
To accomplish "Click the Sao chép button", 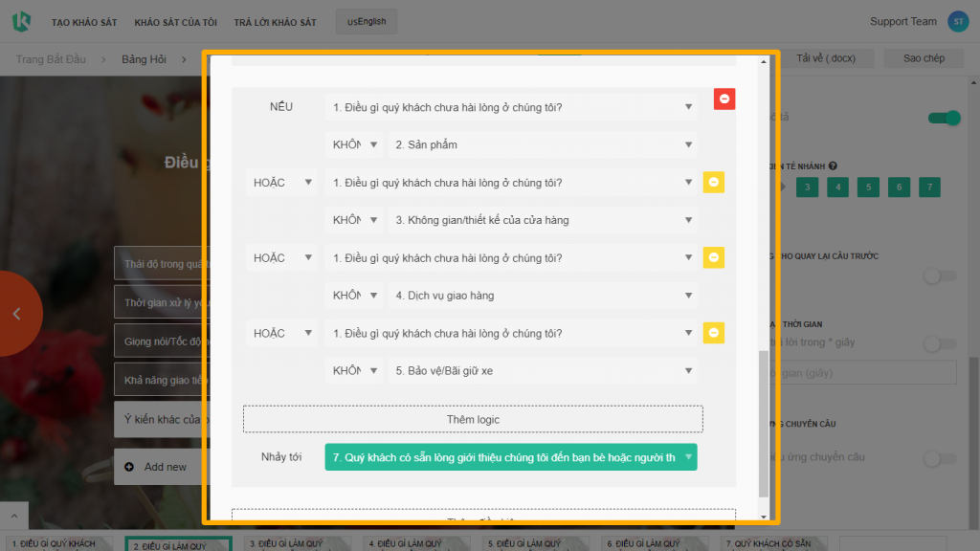I will [924, 58].
